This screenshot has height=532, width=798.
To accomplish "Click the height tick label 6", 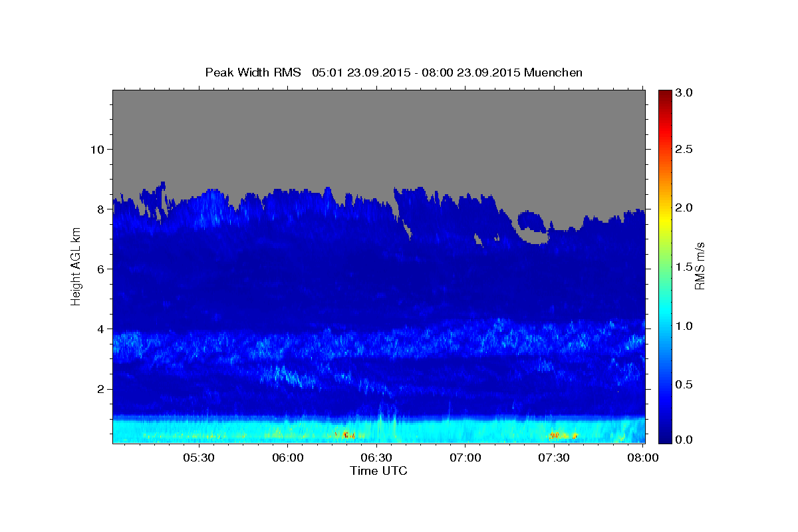I will click(100, 269).
